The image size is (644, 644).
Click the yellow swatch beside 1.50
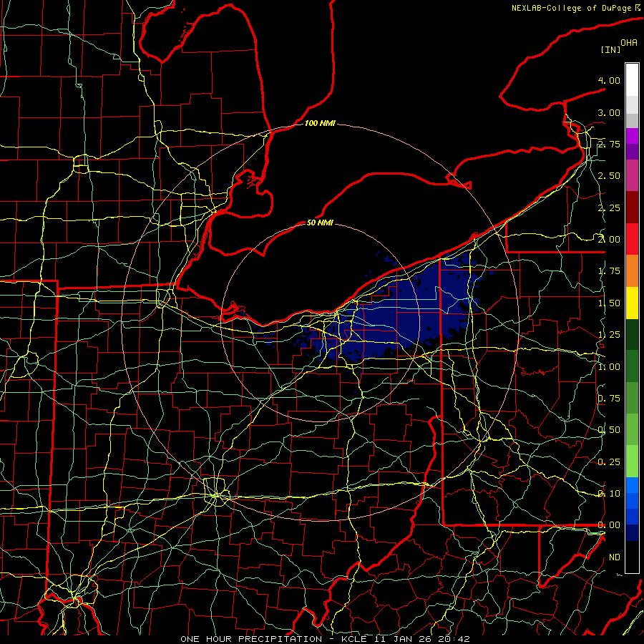point(632,303)
